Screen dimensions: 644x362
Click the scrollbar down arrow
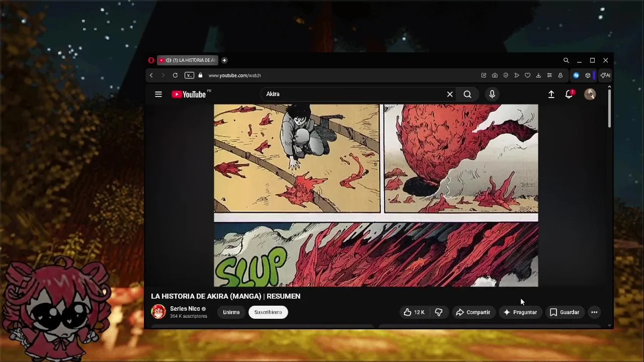click(609, 325)
